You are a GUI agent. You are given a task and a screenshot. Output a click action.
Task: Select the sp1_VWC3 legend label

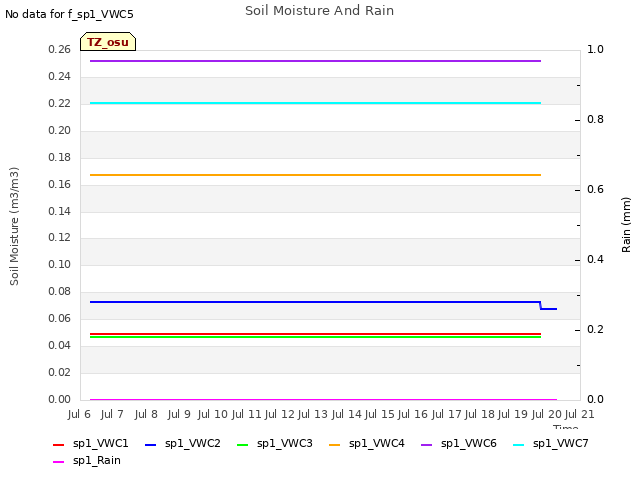pyautogui.click(x=284, y=444)
